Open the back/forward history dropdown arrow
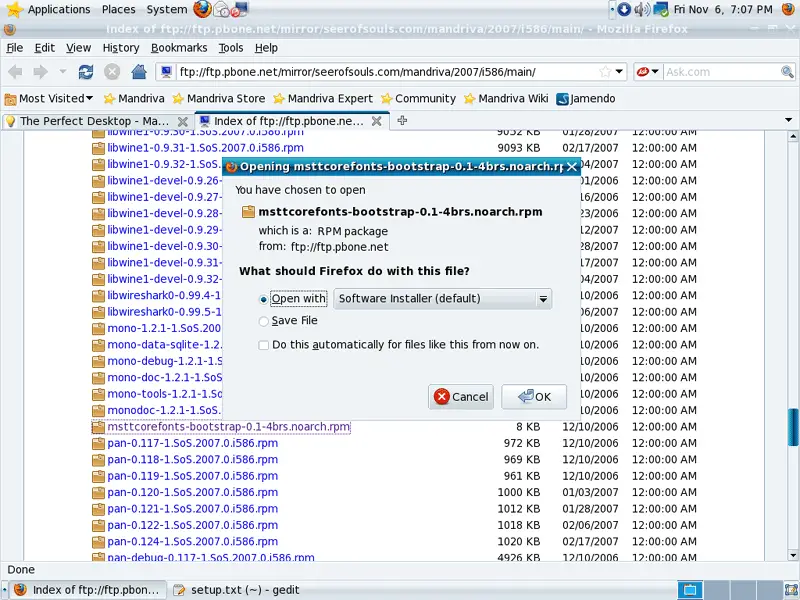800x600 pixels. 63,72
